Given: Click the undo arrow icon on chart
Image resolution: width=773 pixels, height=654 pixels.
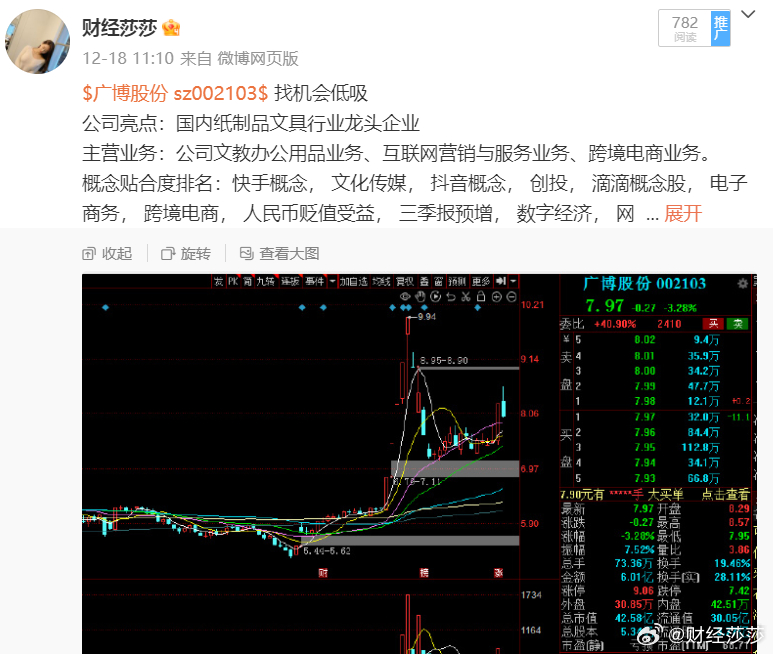Looking at the screenshot, I should 451,297.
